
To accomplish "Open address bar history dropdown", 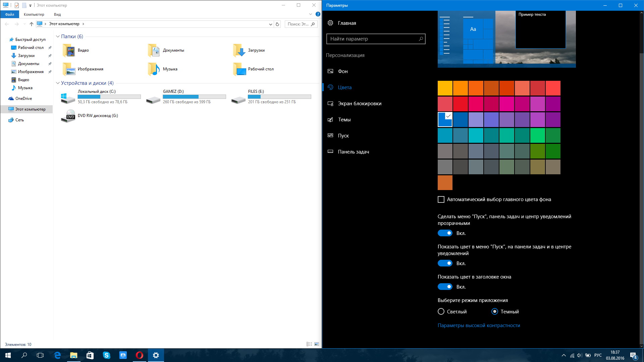I will coord(270,24).
